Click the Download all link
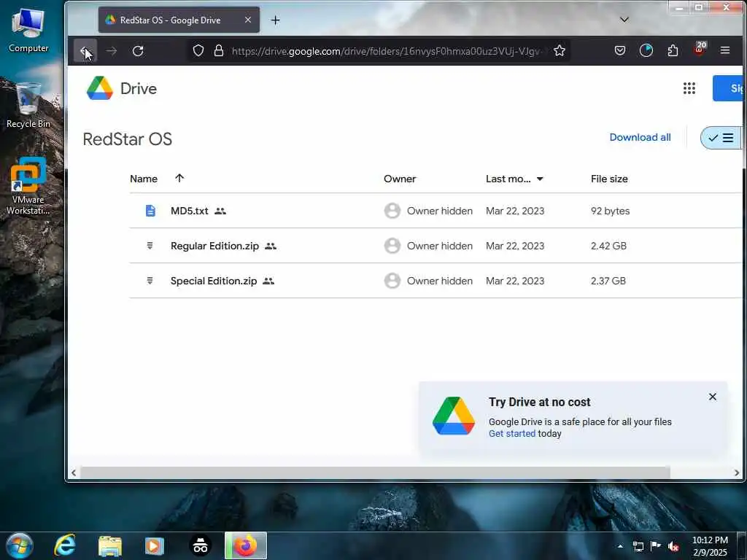 coord(640,137)
